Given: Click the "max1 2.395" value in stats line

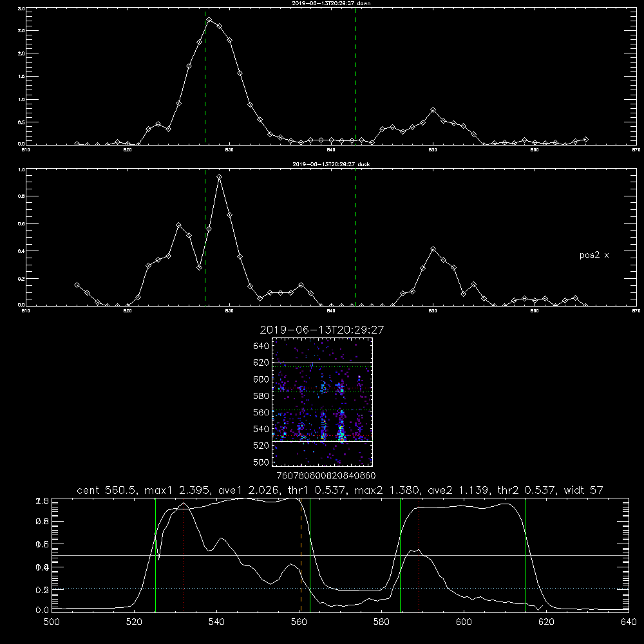Looking at the screenshot, I should 176,490.
